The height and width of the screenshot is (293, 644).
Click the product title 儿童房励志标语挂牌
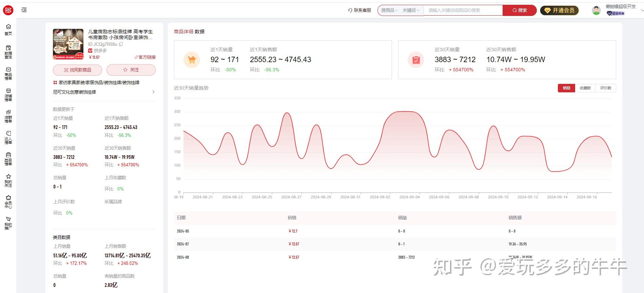(120, 34)
